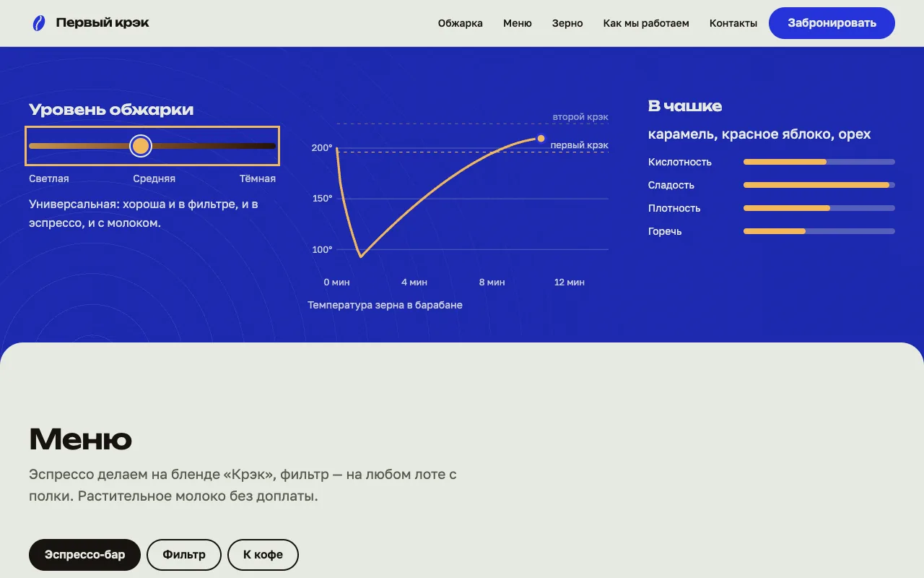This screenshot has height=578, width=924.
Task: Go to Меню in the navigation
Action: click(x=518, y=23)
